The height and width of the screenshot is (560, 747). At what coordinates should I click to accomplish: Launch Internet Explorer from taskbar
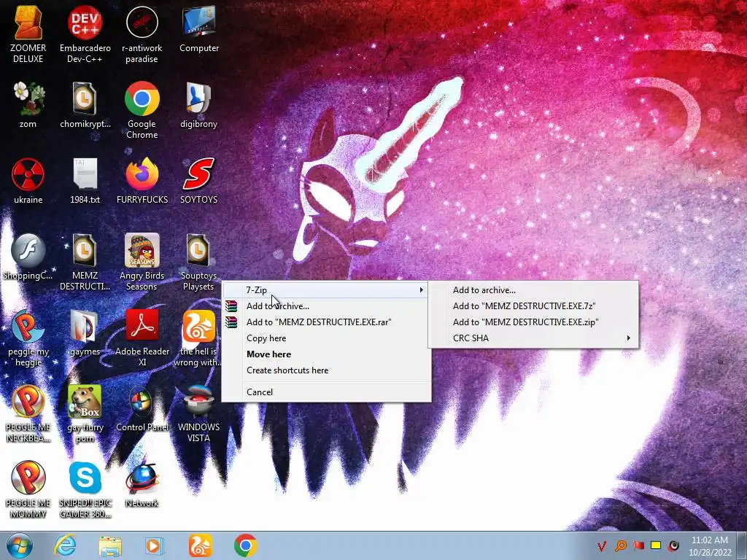pyautogui.click(x=65, y=545)
